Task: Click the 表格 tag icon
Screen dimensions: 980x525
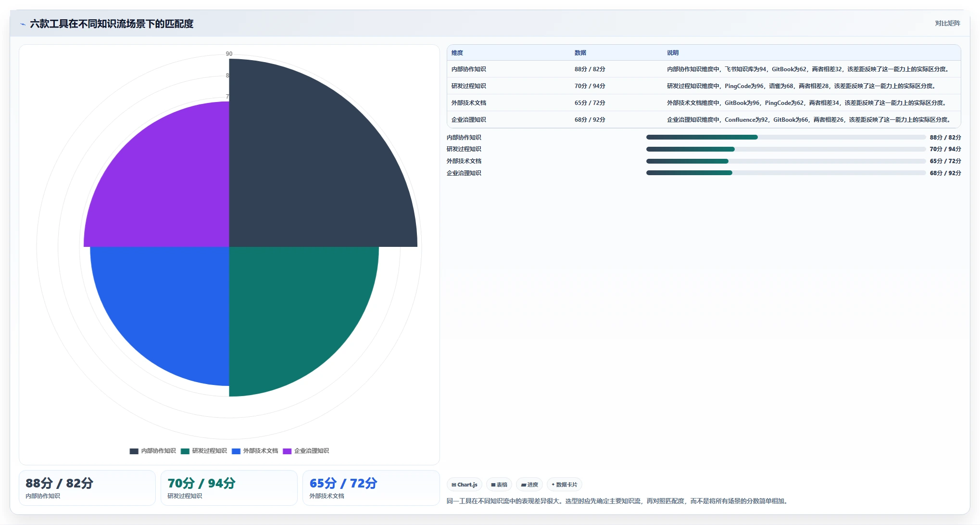Action: point(493,485)
